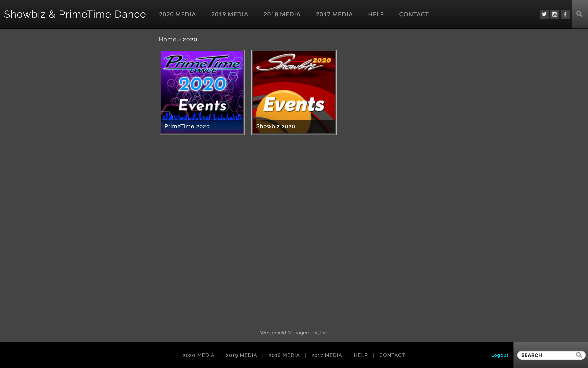
Task: Click the header search magnifier icon
Action: tap(579, 14)
